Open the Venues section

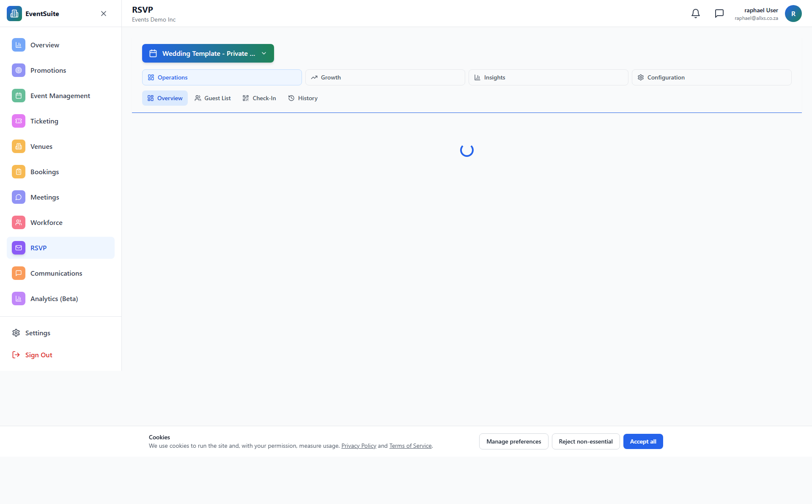(41, 146)
